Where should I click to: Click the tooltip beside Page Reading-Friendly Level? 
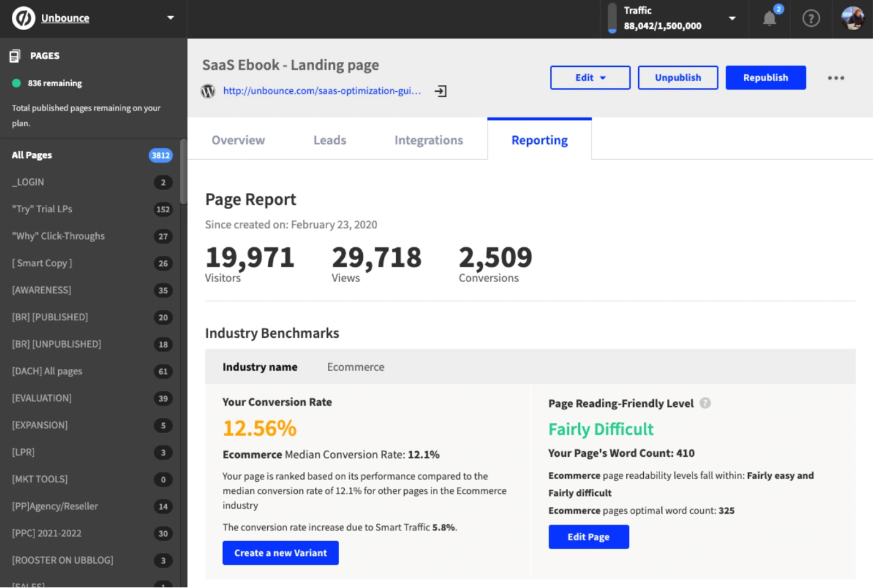pyautogui.click(x=705, y=403)
